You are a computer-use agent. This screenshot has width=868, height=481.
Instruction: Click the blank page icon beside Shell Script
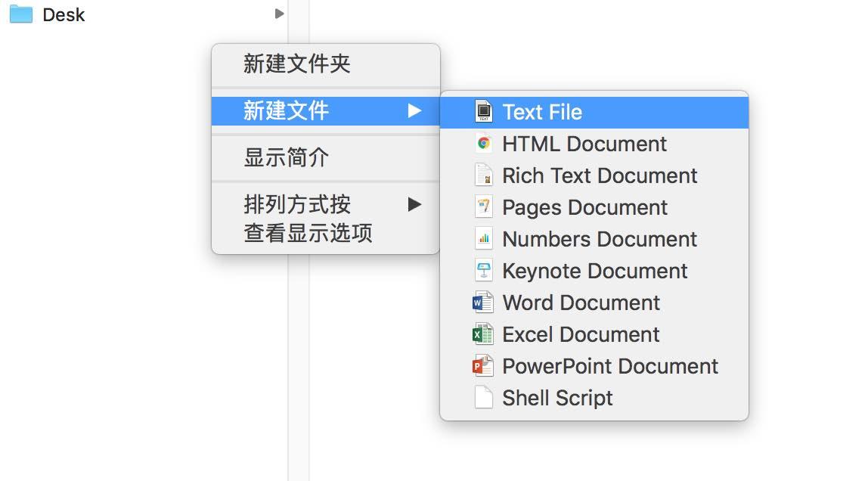(x=483, y=398)
